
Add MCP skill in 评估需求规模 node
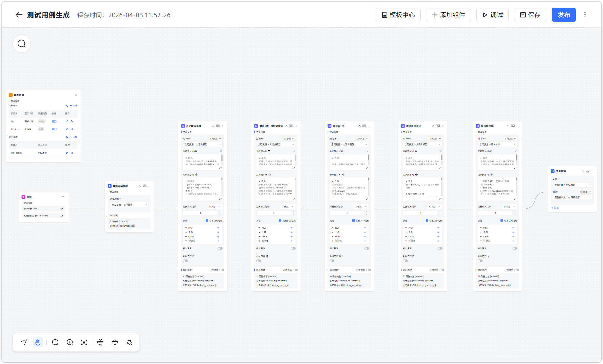(x=218, y=228)
